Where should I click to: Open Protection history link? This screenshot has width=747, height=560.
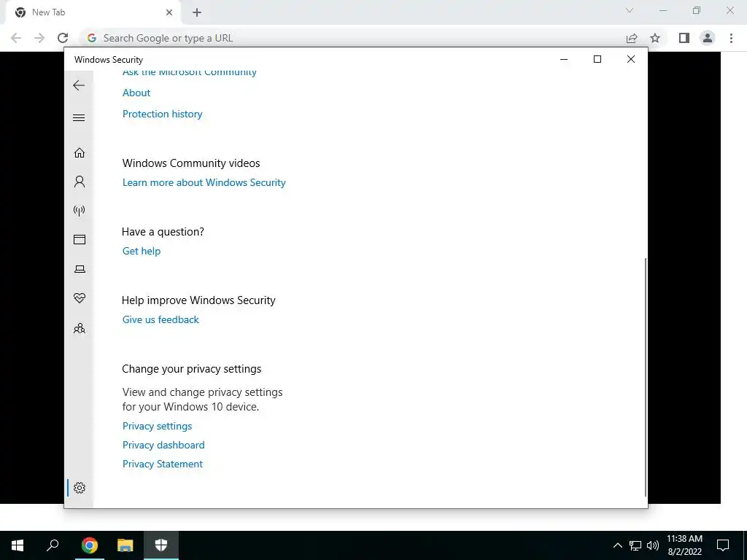point(163,114)
